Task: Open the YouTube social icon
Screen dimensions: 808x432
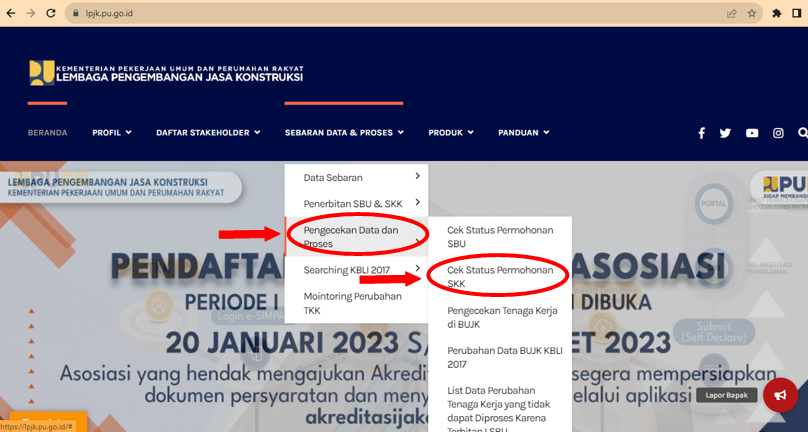Action: [x=752, y=133]
